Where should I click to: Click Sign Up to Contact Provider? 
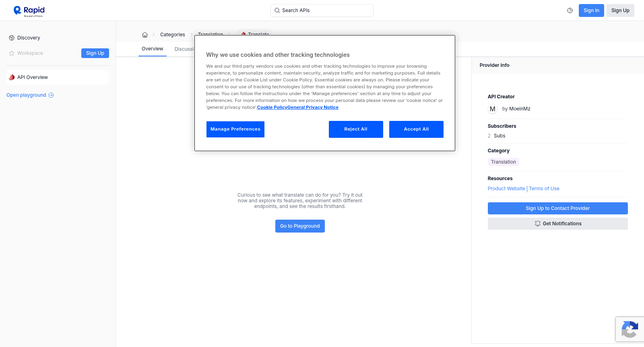click(558, 208)
